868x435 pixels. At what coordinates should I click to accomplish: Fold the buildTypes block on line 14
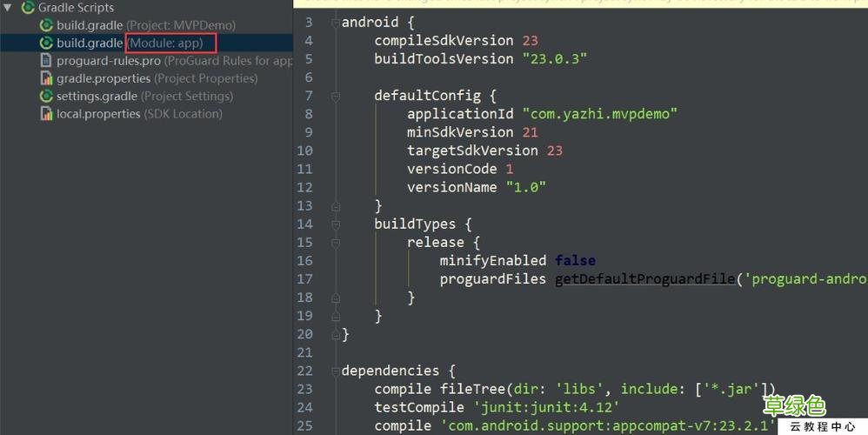(335, 224)
